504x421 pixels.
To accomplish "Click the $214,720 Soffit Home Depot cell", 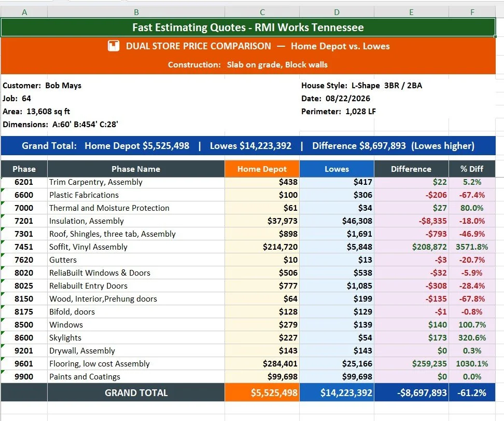I will click(262, 247).
